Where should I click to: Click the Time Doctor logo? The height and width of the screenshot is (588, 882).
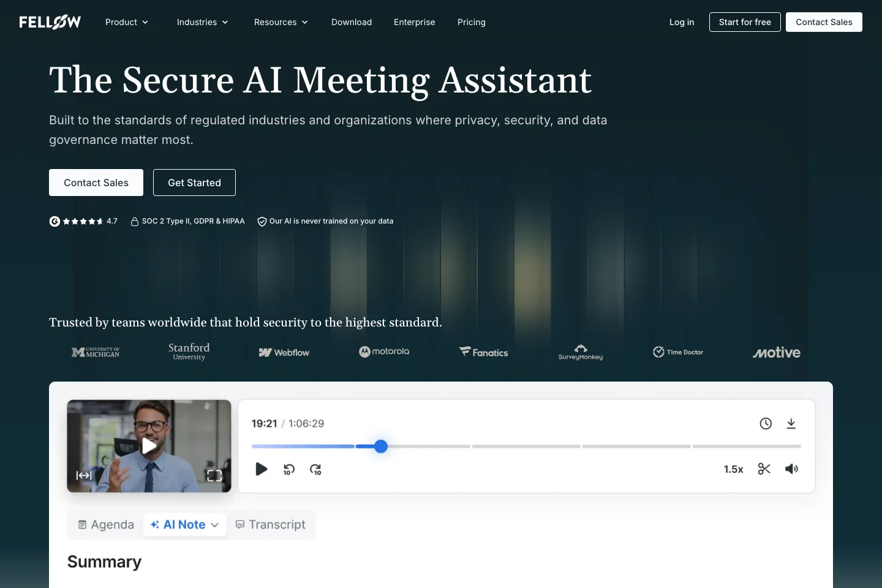[x=678, y=352]
